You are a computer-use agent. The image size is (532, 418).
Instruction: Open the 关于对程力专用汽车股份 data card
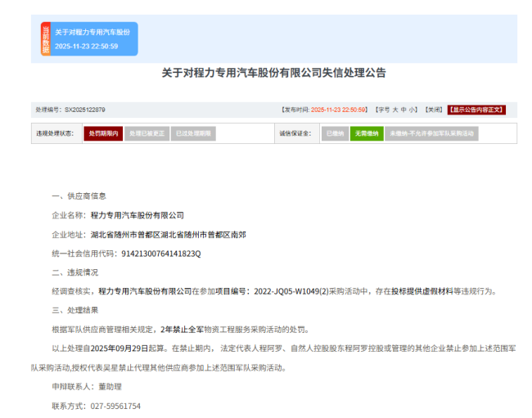pos(92,38)
